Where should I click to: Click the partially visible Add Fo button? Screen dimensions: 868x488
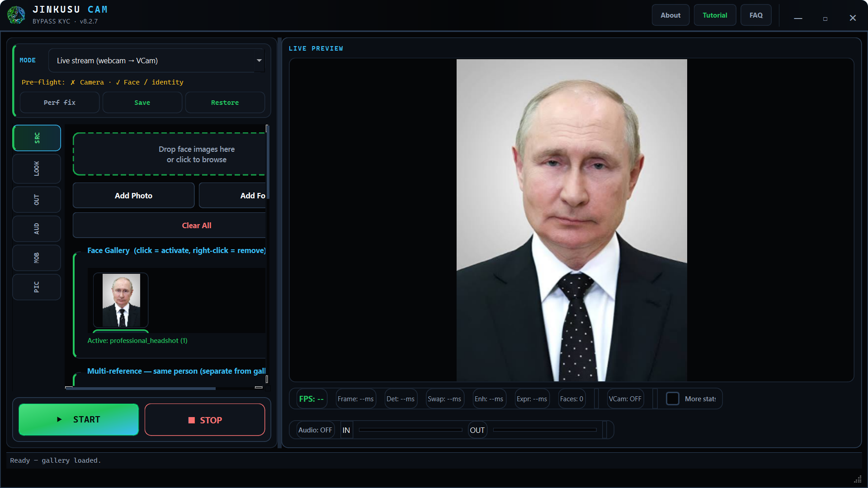232,196
